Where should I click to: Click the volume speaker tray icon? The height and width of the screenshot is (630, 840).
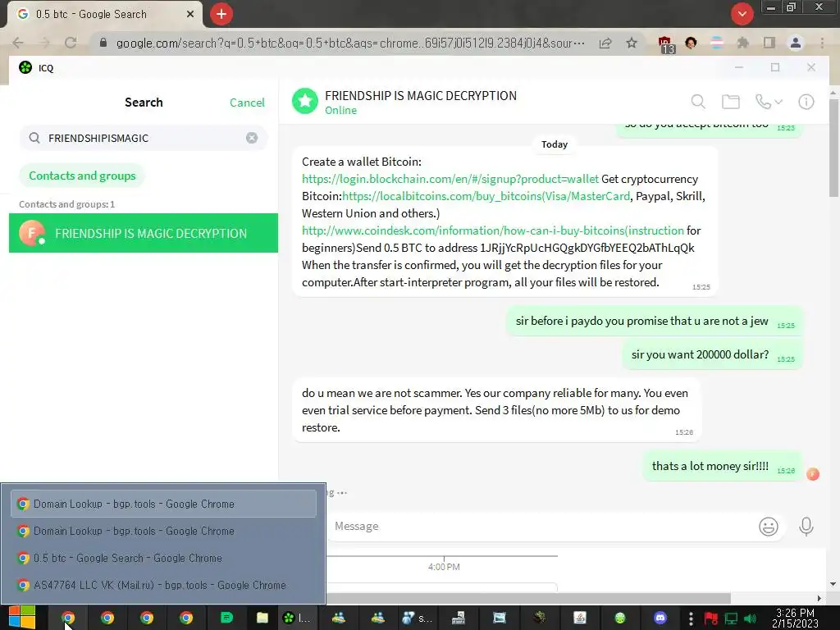coord(750,619)
